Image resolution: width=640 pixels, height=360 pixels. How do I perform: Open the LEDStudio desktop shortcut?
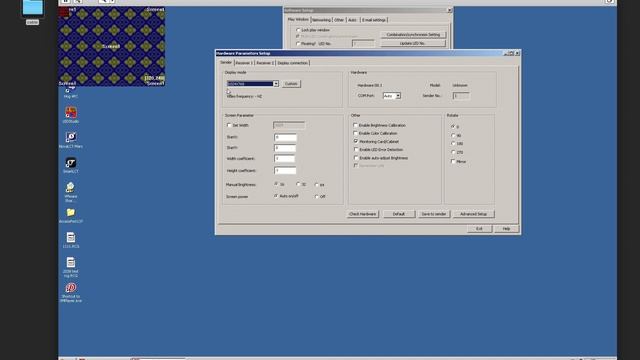[71, 115]
